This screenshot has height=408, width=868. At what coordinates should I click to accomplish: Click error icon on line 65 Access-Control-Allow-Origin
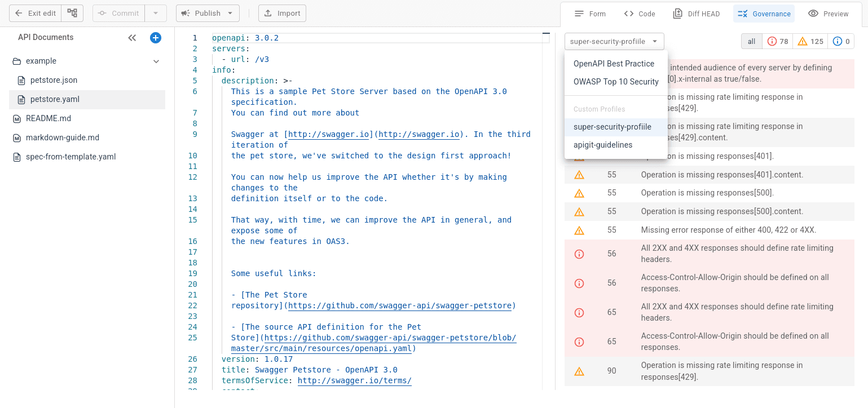coord(579,342)
